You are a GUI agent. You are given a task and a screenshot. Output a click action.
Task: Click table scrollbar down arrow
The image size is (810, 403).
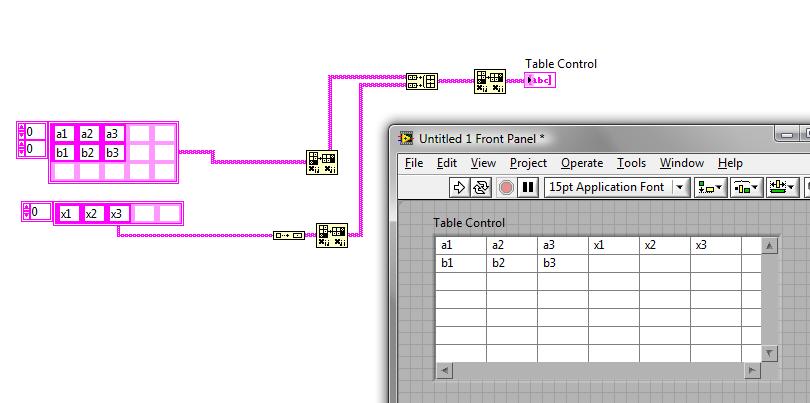770,354
